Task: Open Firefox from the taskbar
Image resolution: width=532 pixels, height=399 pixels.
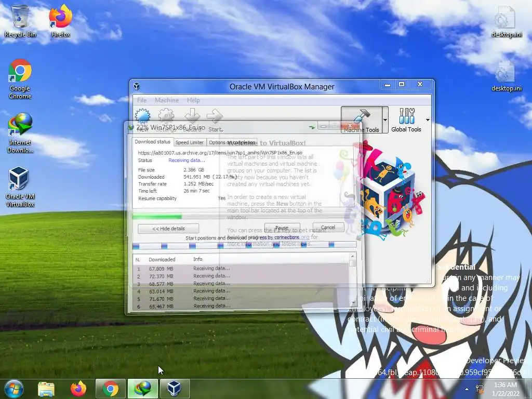Action: (78, 389)
